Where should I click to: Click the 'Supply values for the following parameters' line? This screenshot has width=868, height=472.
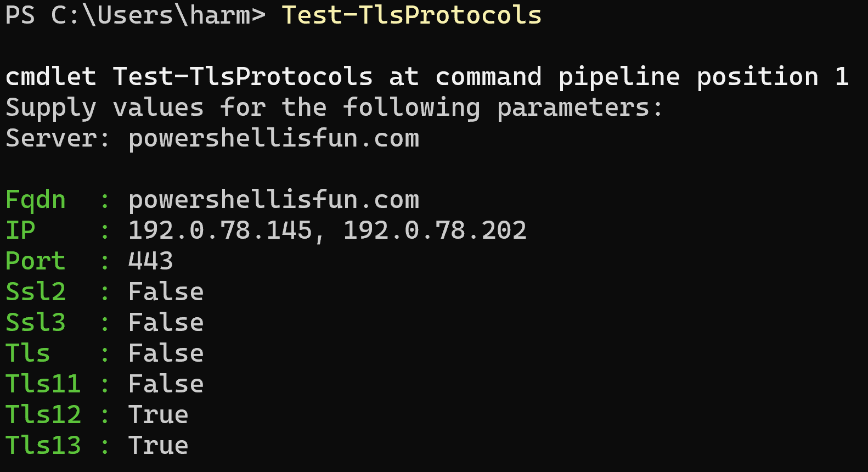pyautogui.click(x=334, y=108)
